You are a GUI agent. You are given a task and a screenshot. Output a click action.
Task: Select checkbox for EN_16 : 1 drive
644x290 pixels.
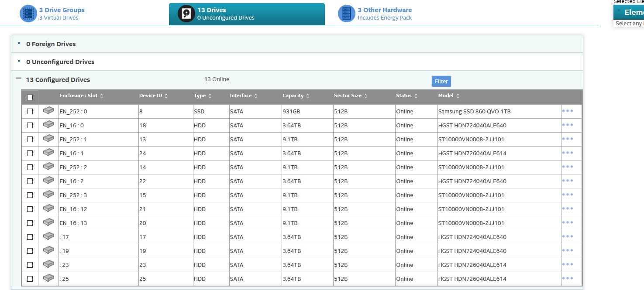pos(30,154)
